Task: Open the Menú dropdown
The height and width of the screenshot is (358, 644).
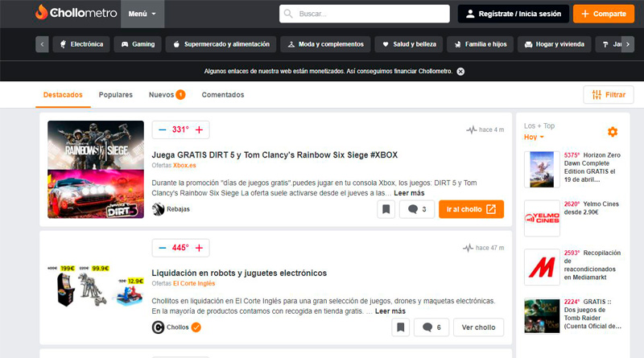Action: pos(142,14)
